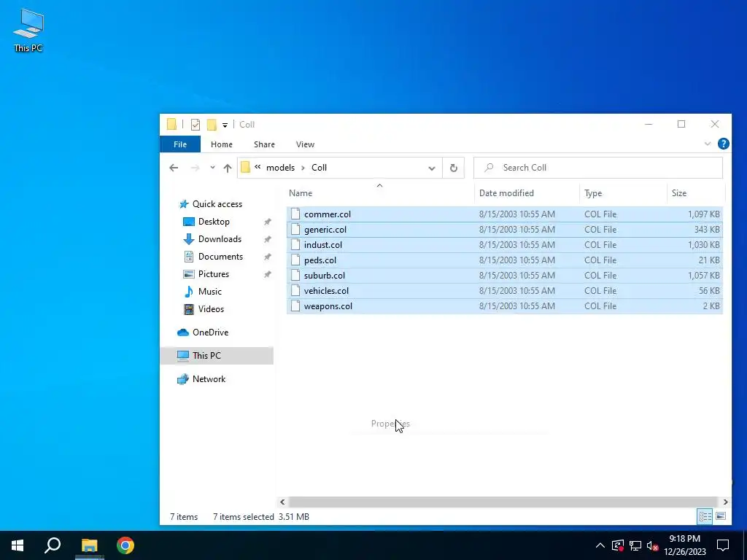Refresh the Coll folder view

tap(454, 168)
